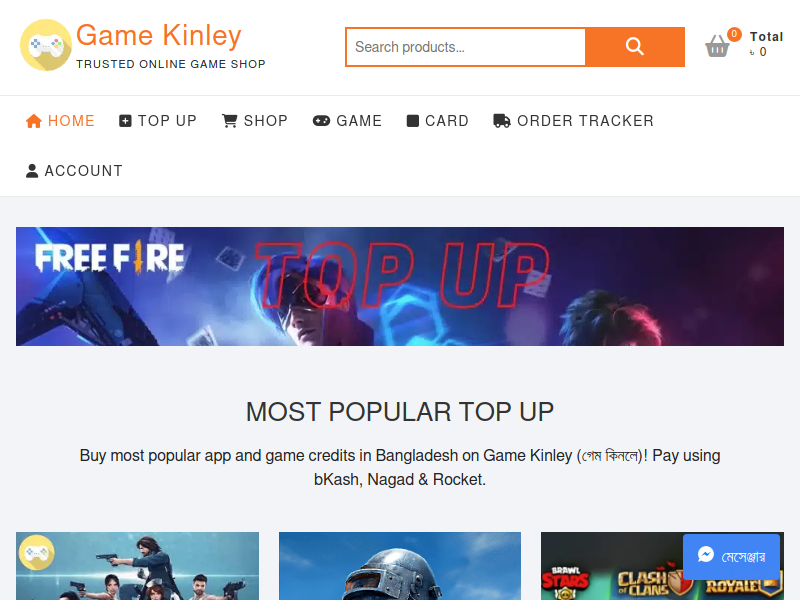Go to the SHOP menu item
This screenshot has height=600, width=800.
255,121
